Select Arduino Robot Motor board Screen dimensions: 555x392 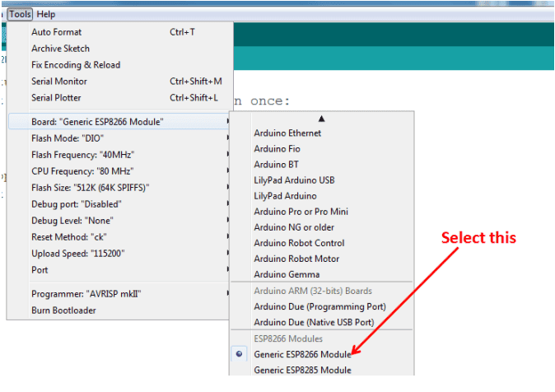[322, 259]
